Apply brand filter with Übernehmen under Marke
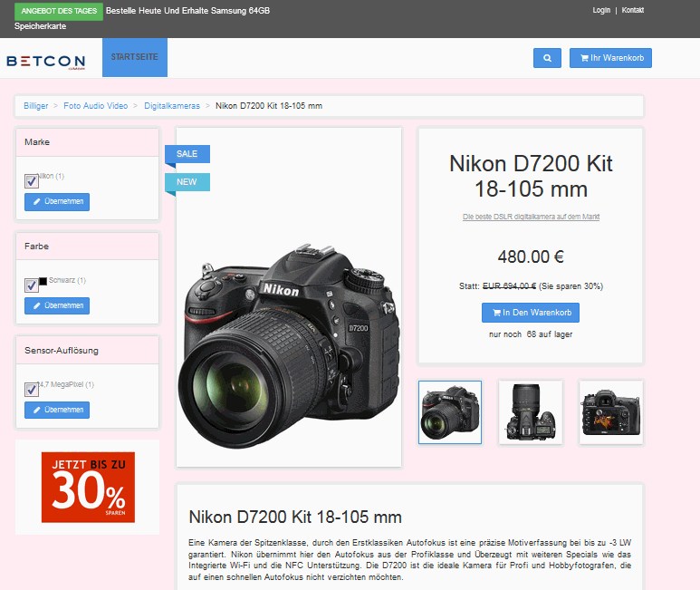700x590 pixels. 57,201
